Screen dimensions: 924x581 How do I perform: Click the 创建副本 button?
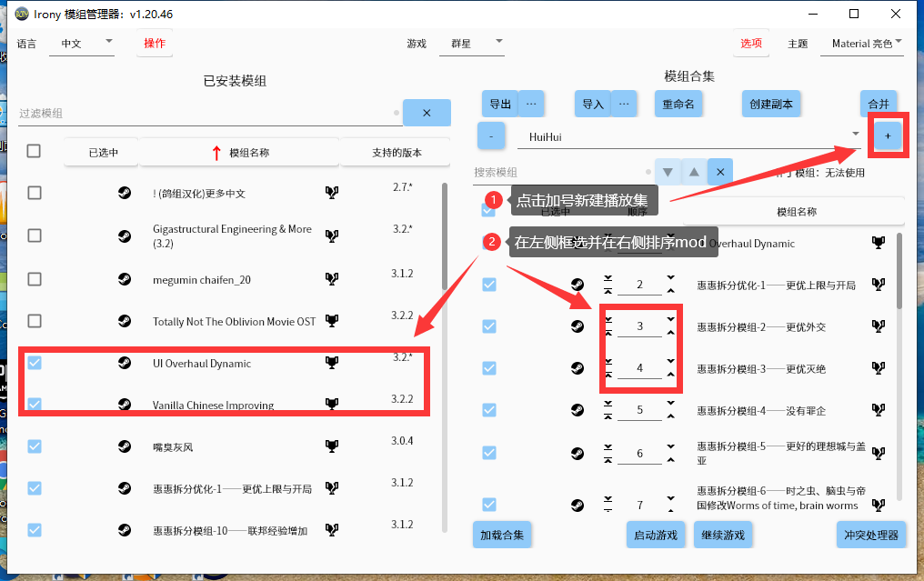coord(771,103)
